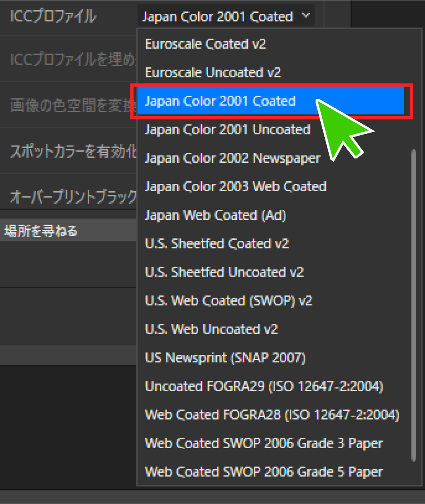Select Euroscale Coated v2 profile
Screen dimensions: 425x504
[x=205, y=44]
